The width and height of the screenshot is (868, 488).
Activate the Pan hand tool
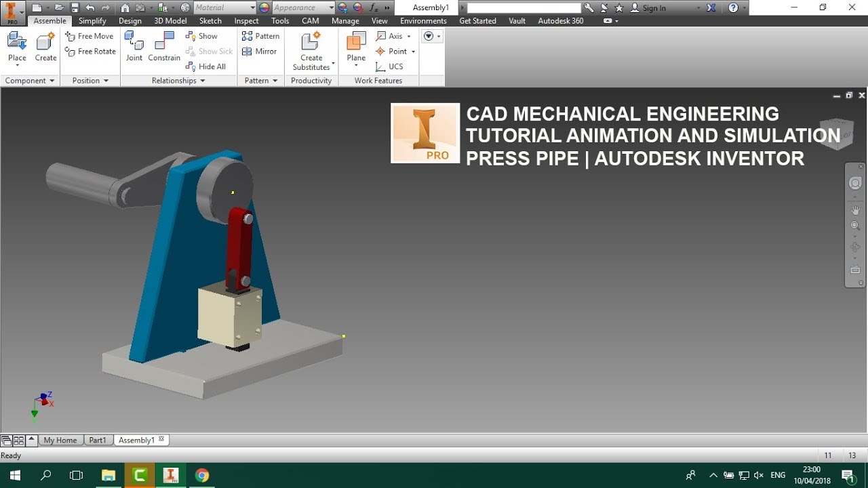(855, 211)
